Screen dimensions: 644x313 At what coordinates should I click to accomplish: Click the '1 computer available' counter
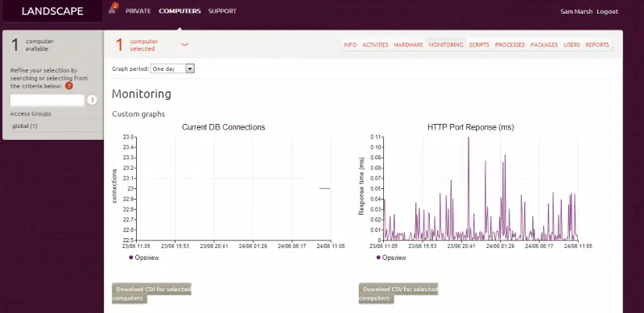click(x=32, y=45)
